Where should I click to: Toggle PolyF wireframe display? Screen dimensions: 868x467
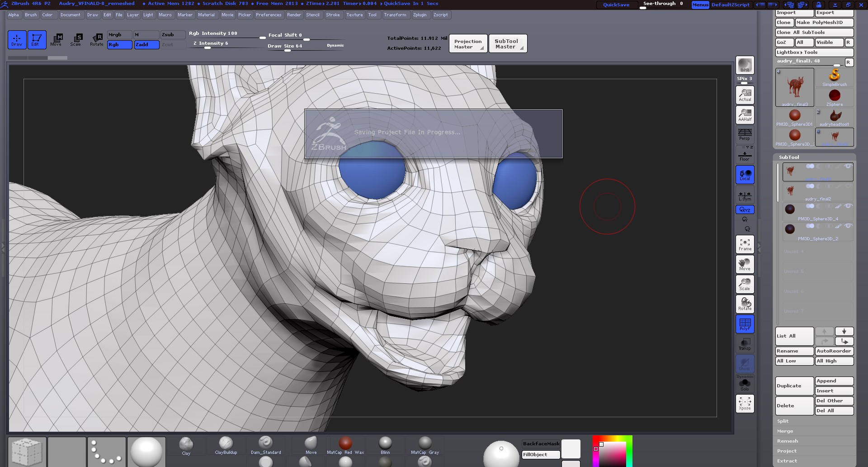click(x=745, y=324)
